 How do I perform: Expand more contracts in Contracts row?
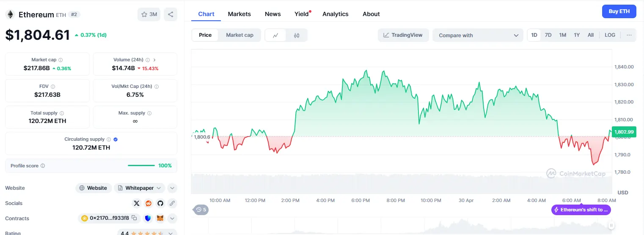[x=172, y=219]
